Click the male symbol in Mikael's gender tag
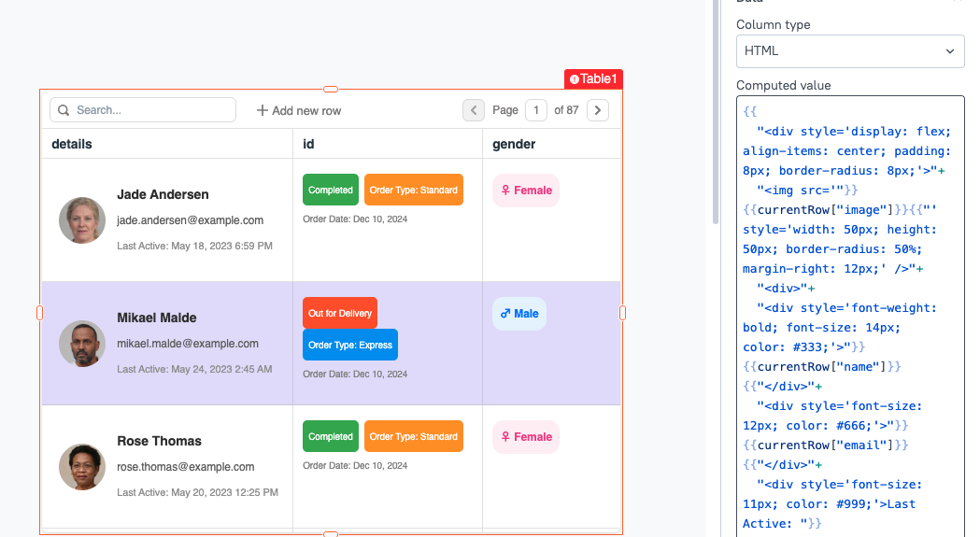 point(505,314)
